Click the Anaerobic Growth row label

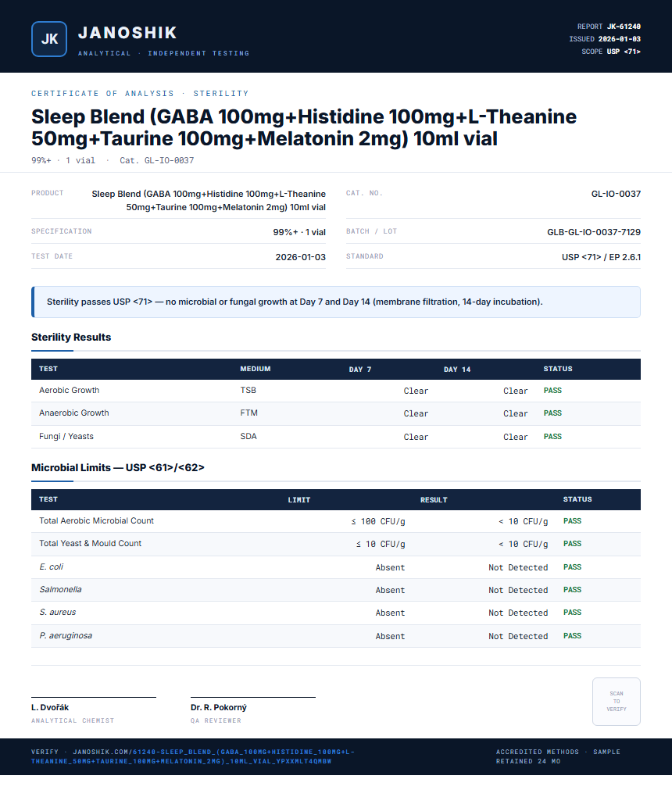73,413
